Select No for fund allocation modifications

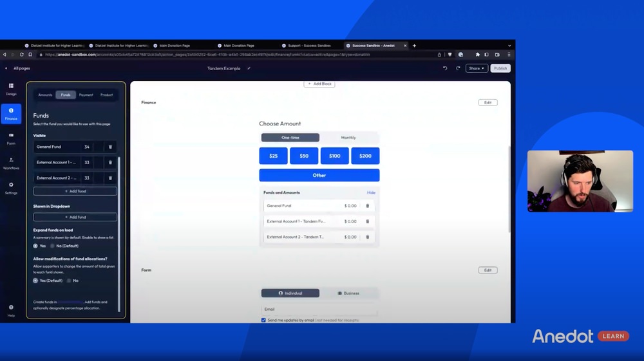pos(69,281)
